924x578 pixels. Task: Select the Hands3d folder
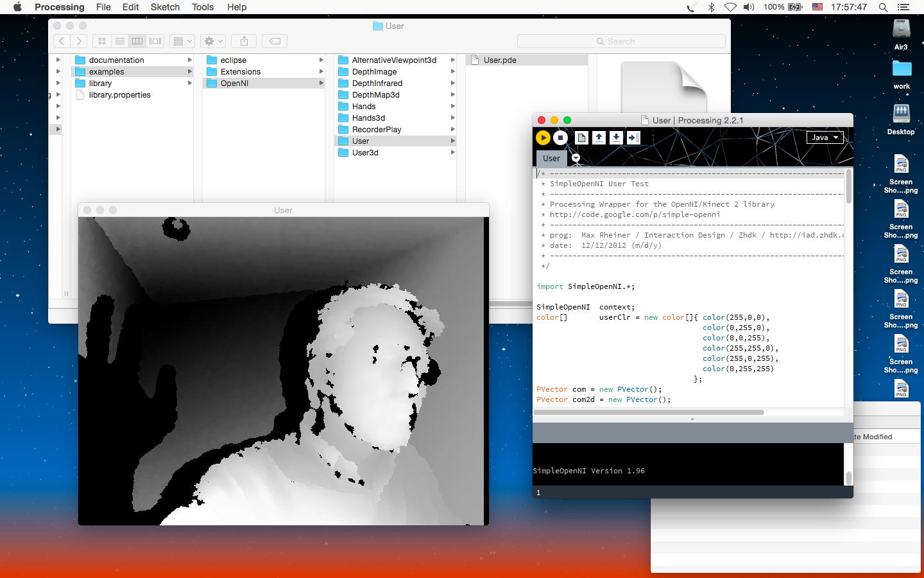tap(395, 118)
